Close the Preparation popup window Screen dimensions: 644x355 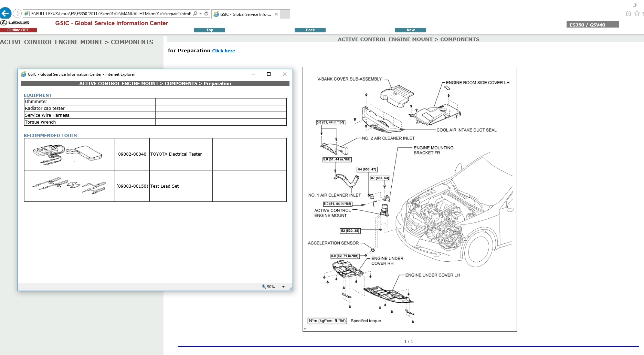pos(285,74)
